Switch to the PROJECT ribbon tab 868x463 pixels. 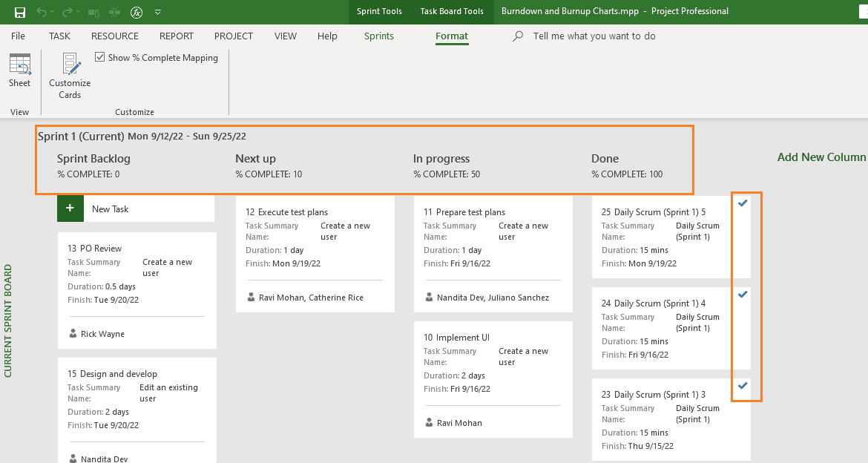point(234,36)
